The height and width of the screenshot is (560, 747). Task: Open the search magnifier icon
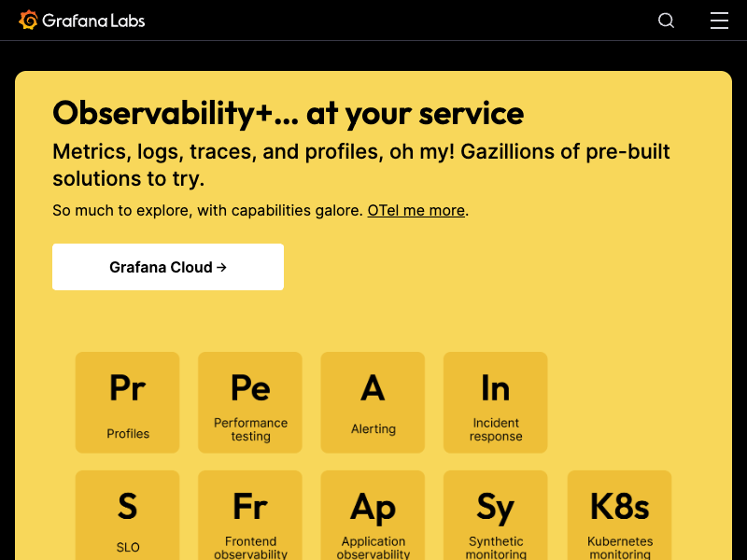pos(666,21)
